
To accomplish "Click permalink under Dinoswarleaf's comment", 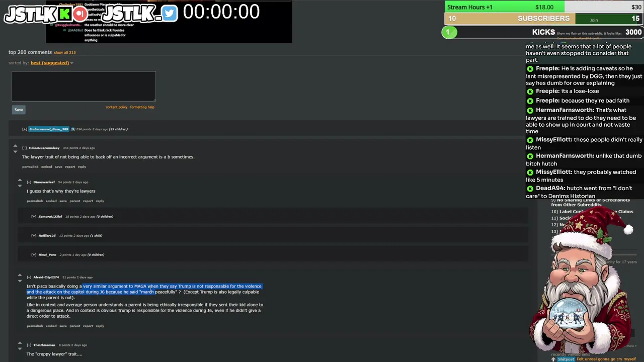I will pos(35,201).
